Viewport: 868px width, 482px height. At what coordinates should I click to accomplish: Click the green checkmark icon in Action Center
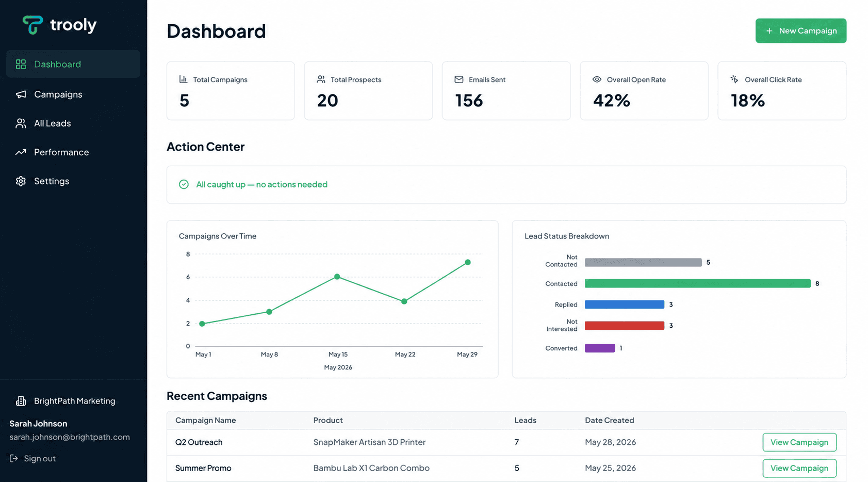[184, 184]
